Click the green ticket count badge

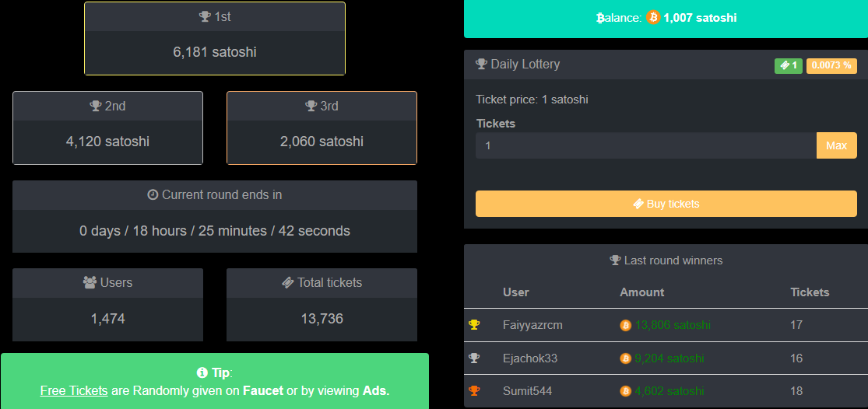[x=789, y=66]
